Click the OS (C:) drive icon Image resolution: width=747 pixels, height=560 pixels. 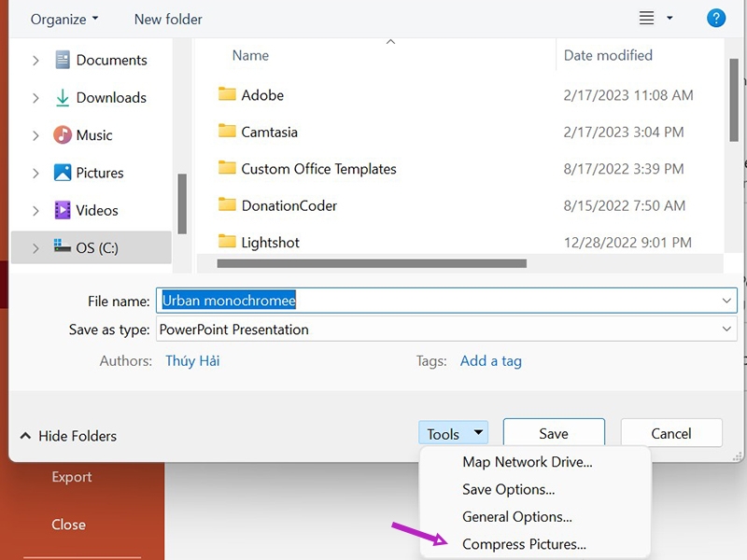pos(63,245)
